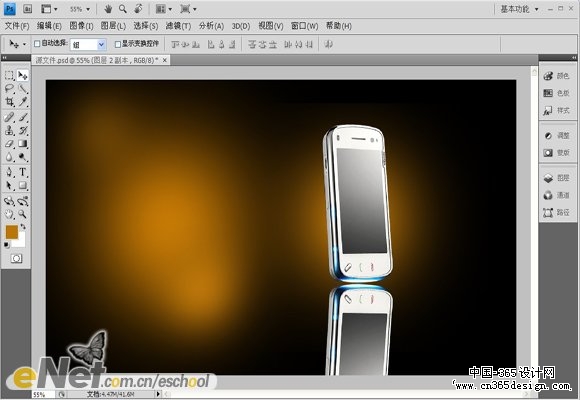This screenshot has width=580, height=400.
Task: Select the Lasso tool
Action: (x=9, y=88)
